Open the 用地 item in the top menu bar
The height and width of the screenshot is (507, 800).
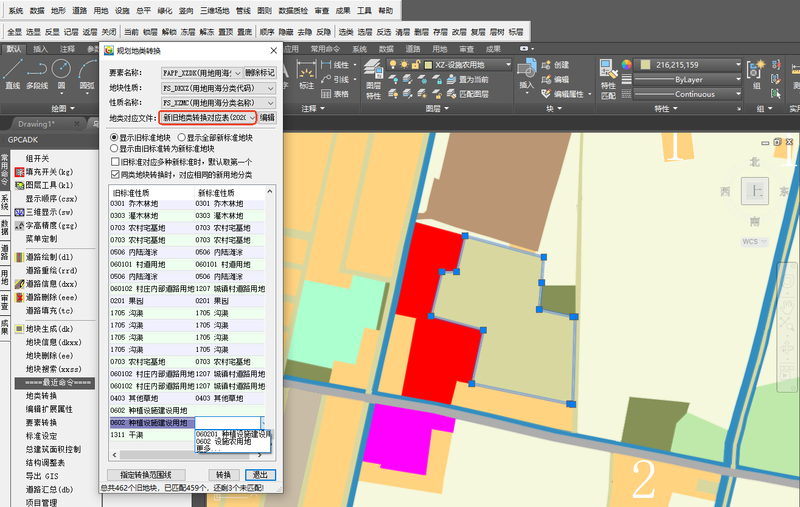click(x=101, y=10)
